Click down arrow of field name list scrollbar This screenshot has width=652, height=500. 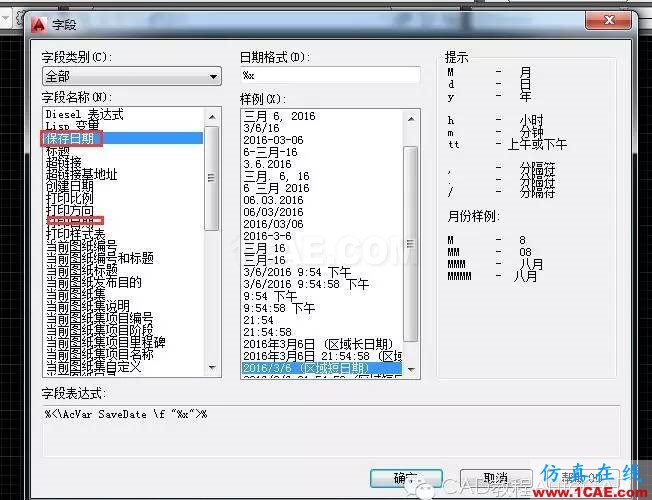point(212,367)
